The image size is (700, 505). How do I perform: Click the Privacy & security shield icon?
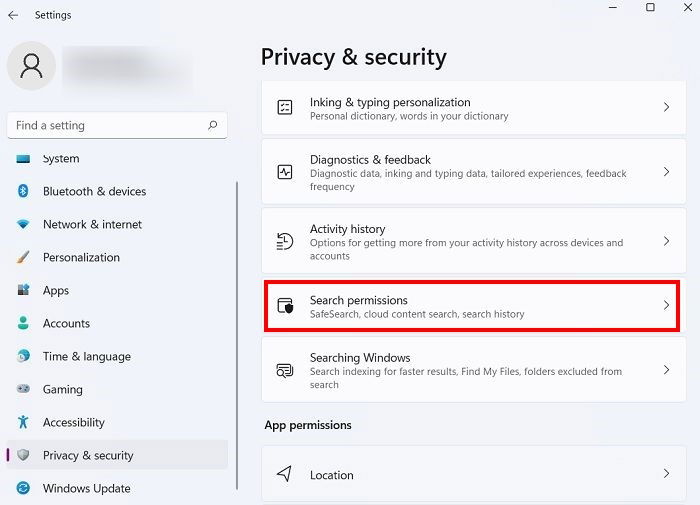point(23,455)
